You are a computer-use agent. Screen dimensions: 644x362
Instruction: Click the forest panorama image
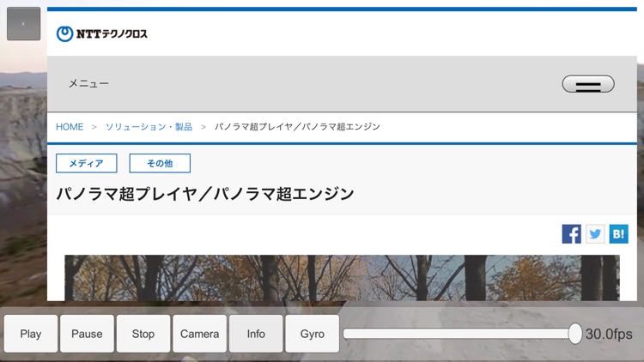pos(342,278)
